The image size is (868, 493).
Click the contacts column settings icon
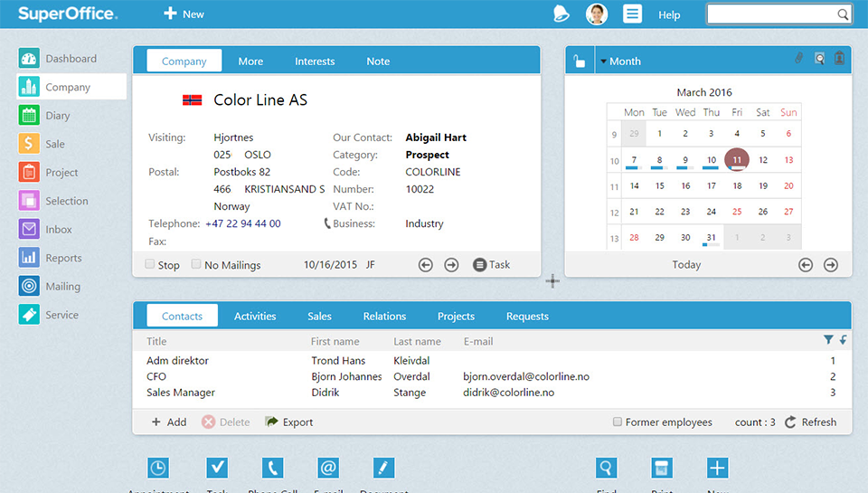pos(843,339)
